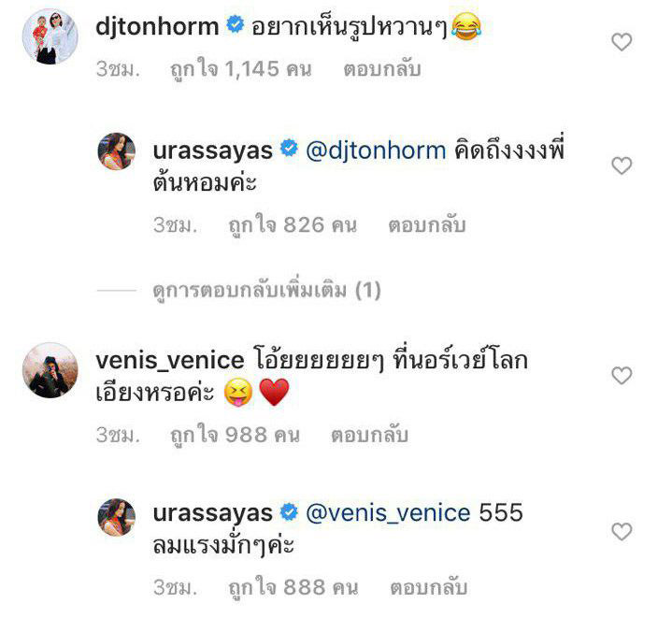View the 988 likes on venis_venice comment
The image size is (672, 632).
235,435
